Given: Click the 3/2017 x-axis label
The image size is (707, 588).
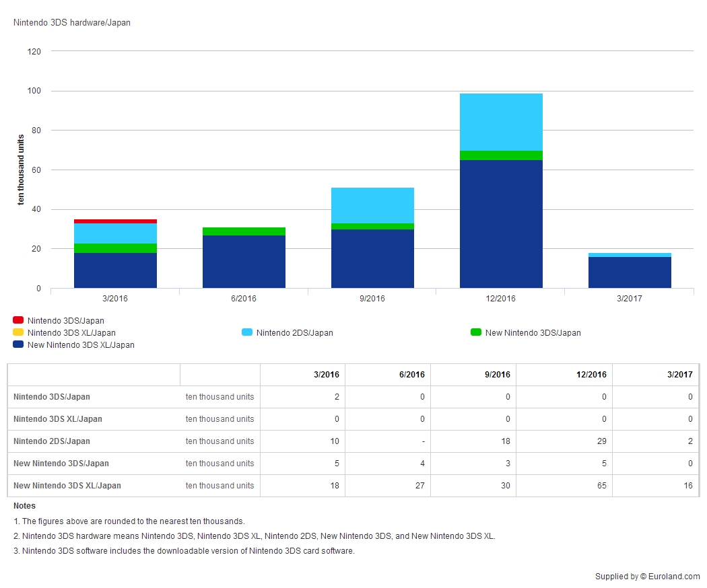Looking at the screenshot, I should pos(630,298).
